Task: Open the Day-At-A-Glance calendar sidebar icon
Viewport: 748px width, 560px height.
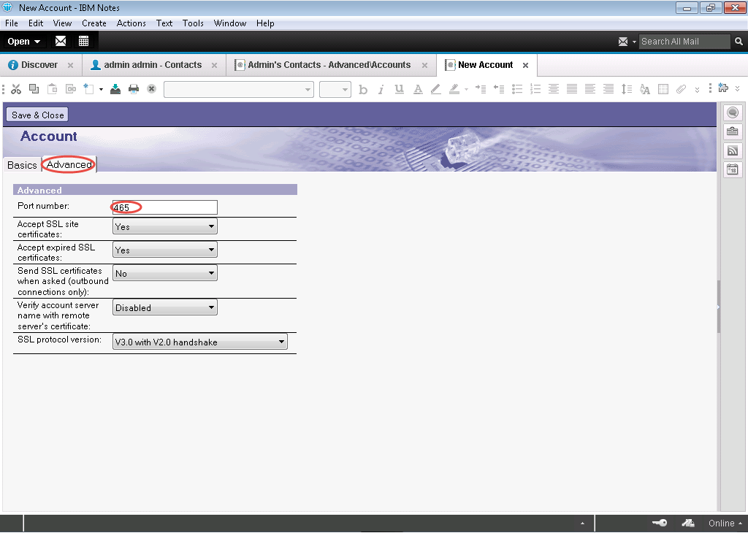Action: click(732, 169)
